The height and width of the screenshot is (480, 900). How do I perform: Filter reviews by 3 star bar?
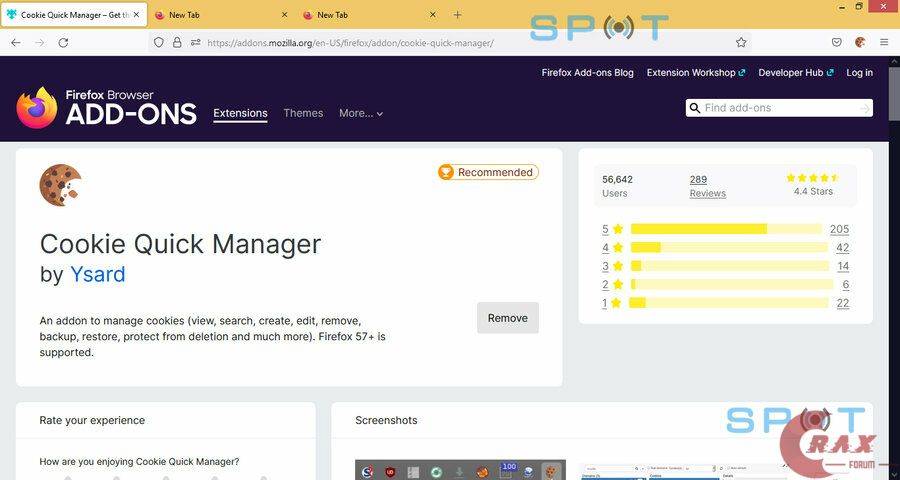[730, 266]
